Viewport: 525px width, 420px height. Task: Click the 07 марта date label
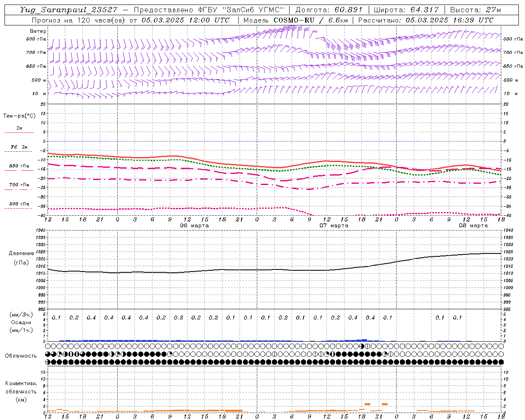334,226
